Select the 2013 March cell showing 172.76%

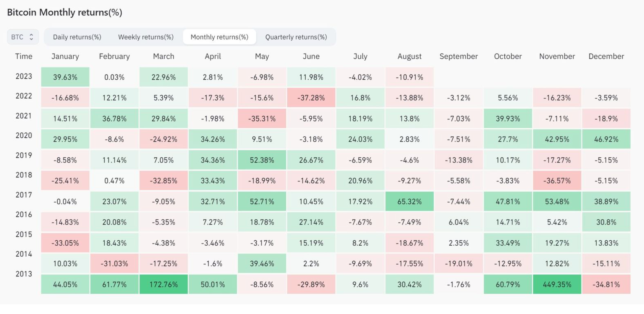[x=163, y=284]
